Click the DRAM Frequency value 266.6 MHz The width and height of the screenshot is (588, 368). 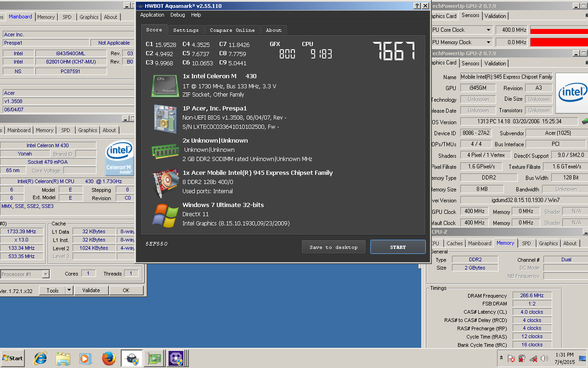[532, 296]
